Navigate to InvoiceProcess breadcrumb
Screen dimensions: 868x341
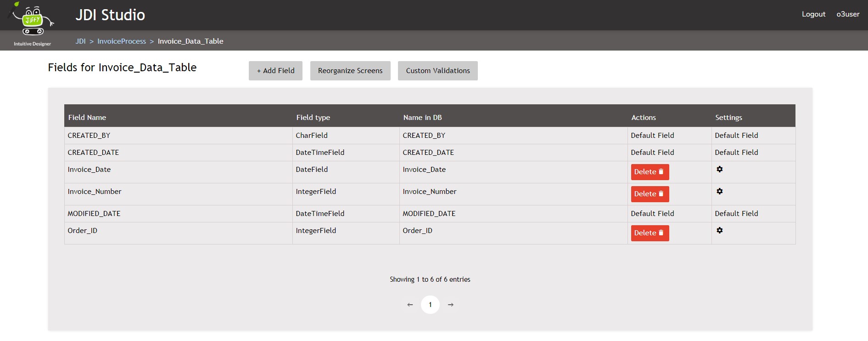122,41
